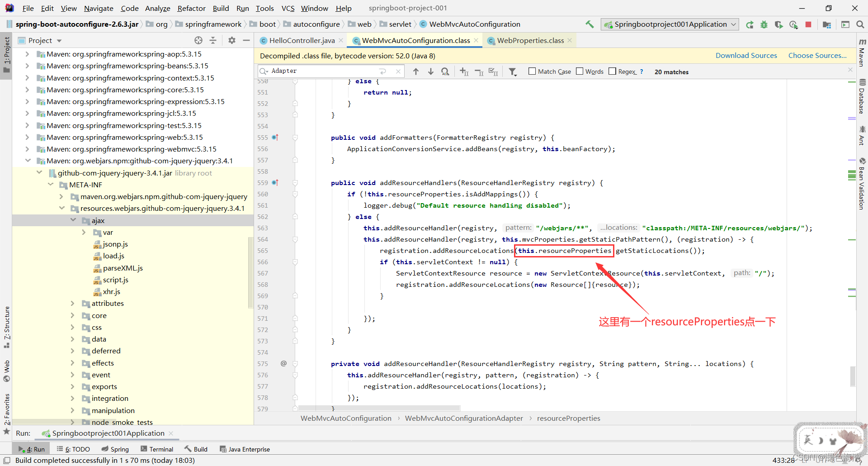Open find-in-path search icon in find bar
Image resolution: width=868 pixels, height=466 pixels.
445,71
